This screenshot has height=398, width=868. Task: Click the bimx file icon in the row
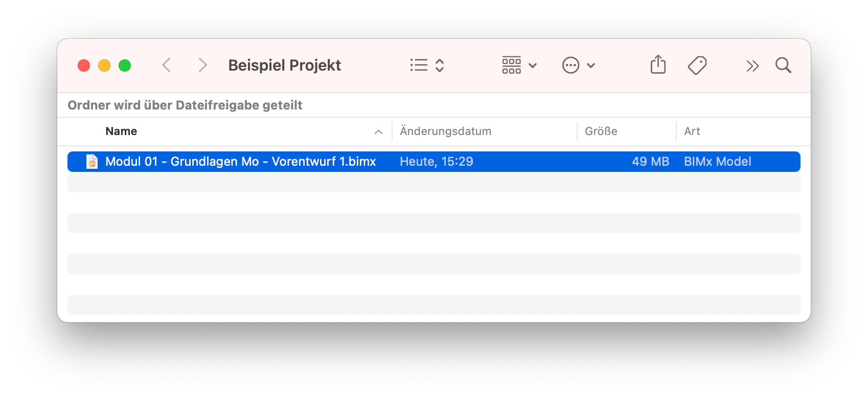tap(92, 162)
